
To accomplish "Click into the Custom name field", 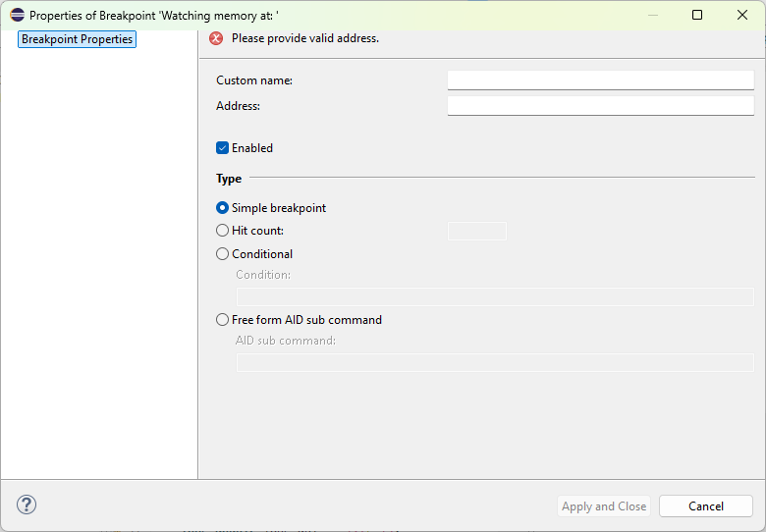I will (x=600, y=80).
